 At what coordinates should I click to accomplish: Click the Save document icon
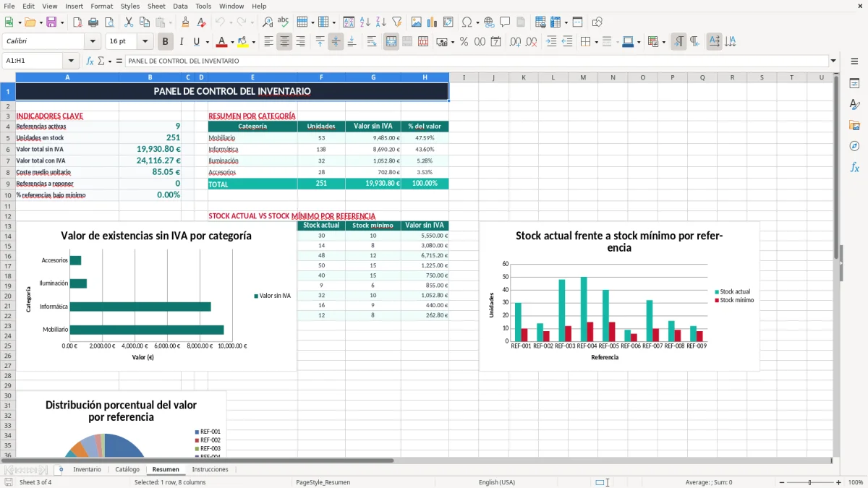click(x=51, y=22)
